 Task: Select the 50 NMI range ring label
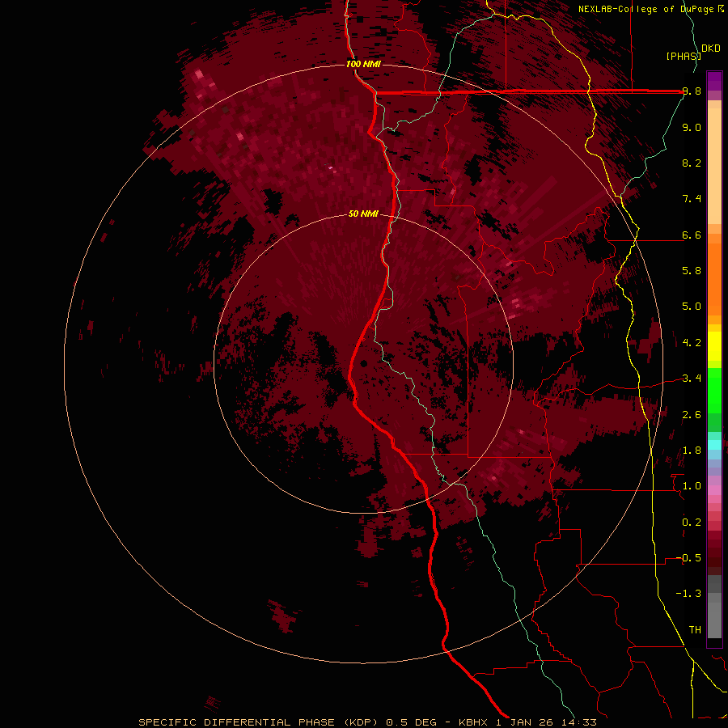tap(363, 214)
